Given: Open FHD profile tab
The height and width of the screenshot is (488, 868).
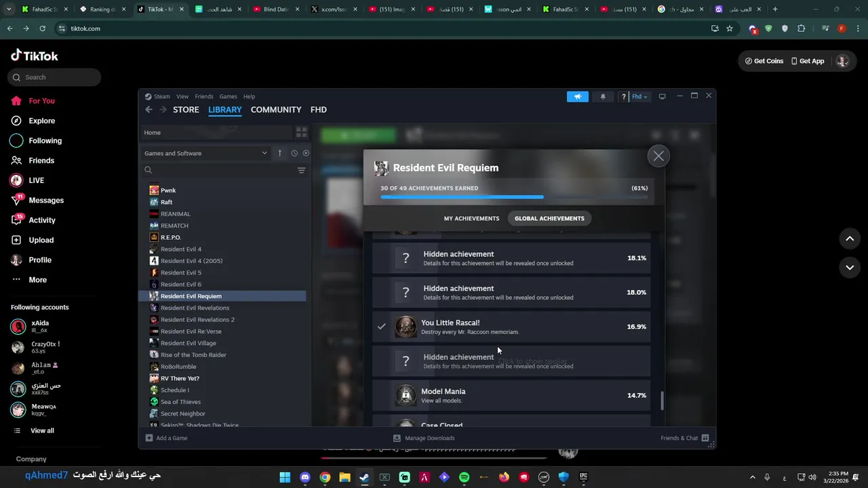Looking at the screenshot, I should (319, 110).
